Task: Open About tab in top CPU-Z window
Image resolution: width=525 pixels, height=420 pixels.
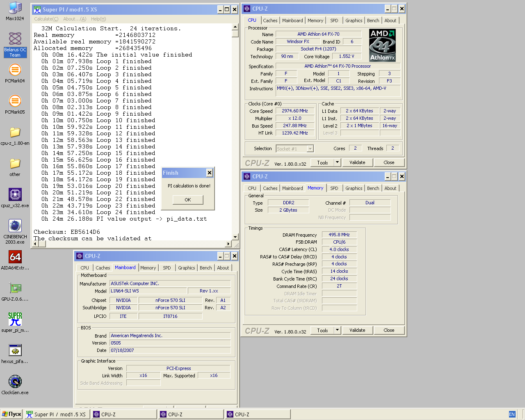Action: [390, 21]
